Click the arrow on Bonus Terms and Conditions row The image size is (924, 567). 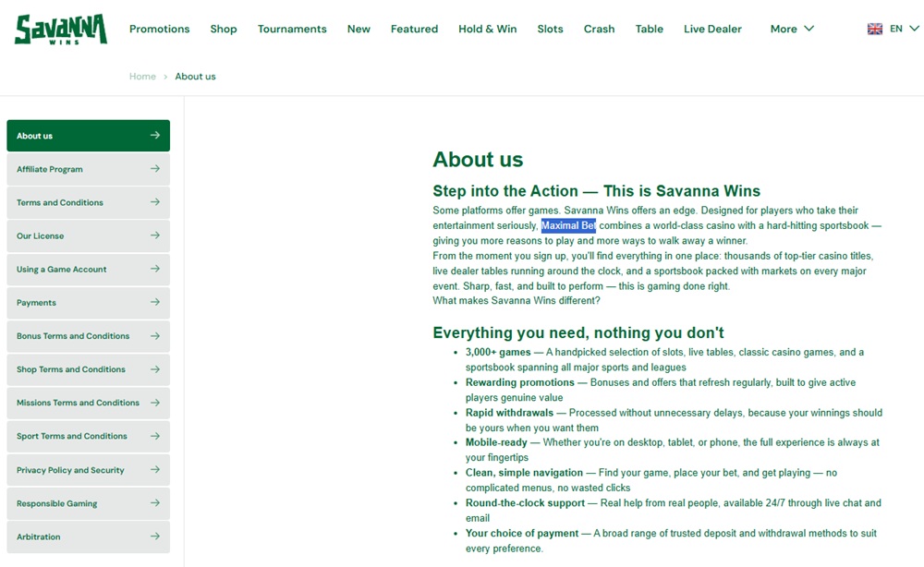[x=155, y=335]
